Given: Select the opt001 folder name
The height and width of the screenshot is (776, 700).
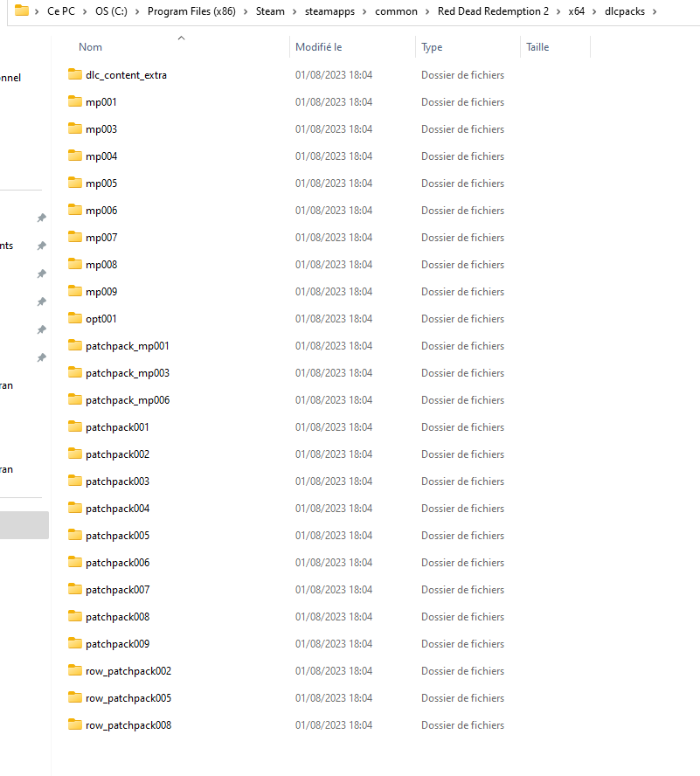Looking at the screenshot, I should pos(101,319).
